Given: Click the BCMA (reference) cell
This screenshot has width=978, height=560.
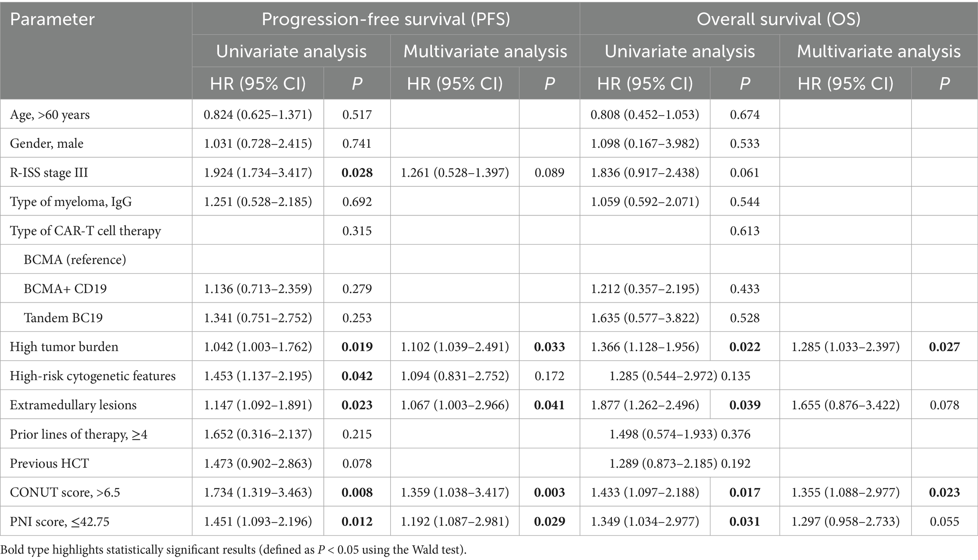Looking at the screenshot, I should (x=75, y=259).
